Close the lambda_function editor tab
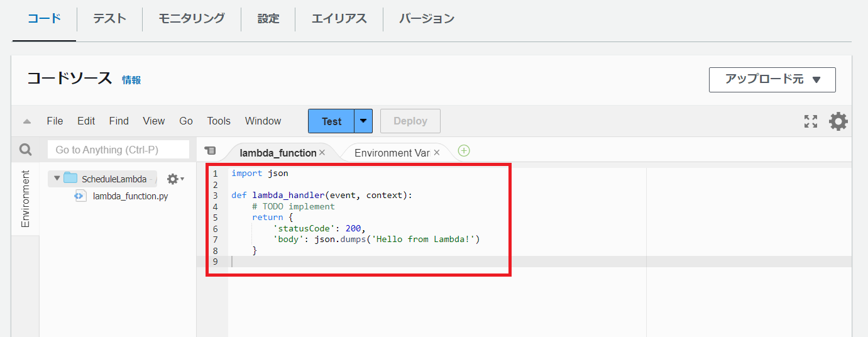The height and width of the screenshot is (337, 868). [x=322, y=153]
